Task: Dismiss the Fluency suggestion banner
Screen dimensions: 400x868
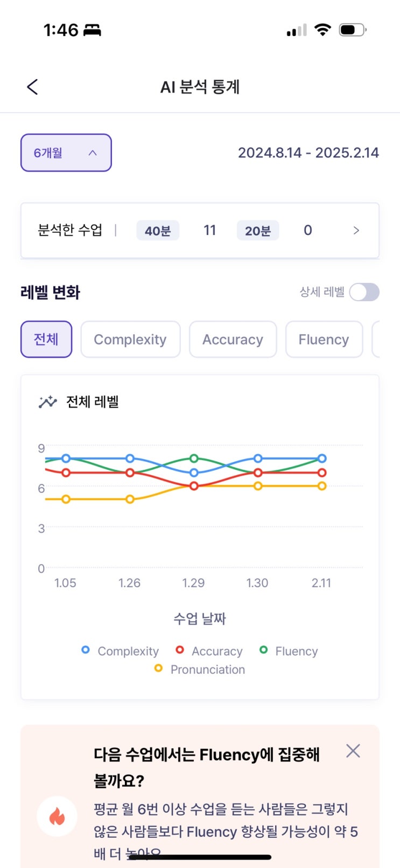Action: pos(353,751)
